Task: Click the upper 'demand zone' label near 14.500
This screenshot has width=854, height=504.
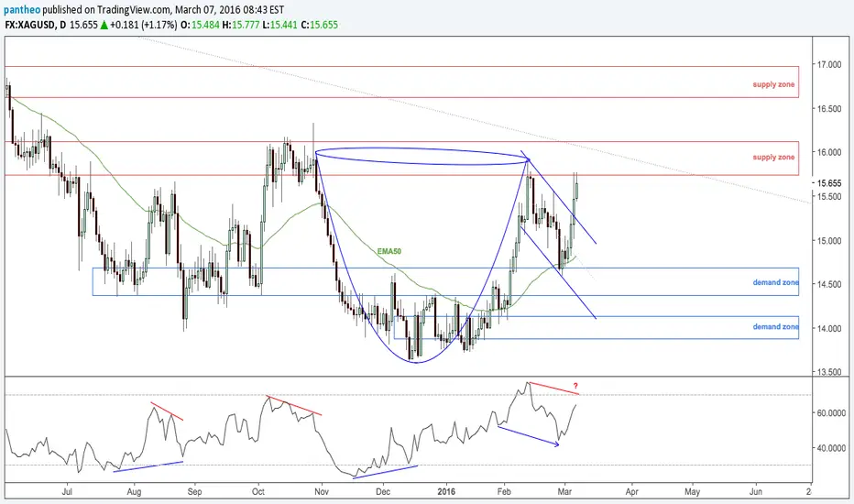Action: point(775,282)
